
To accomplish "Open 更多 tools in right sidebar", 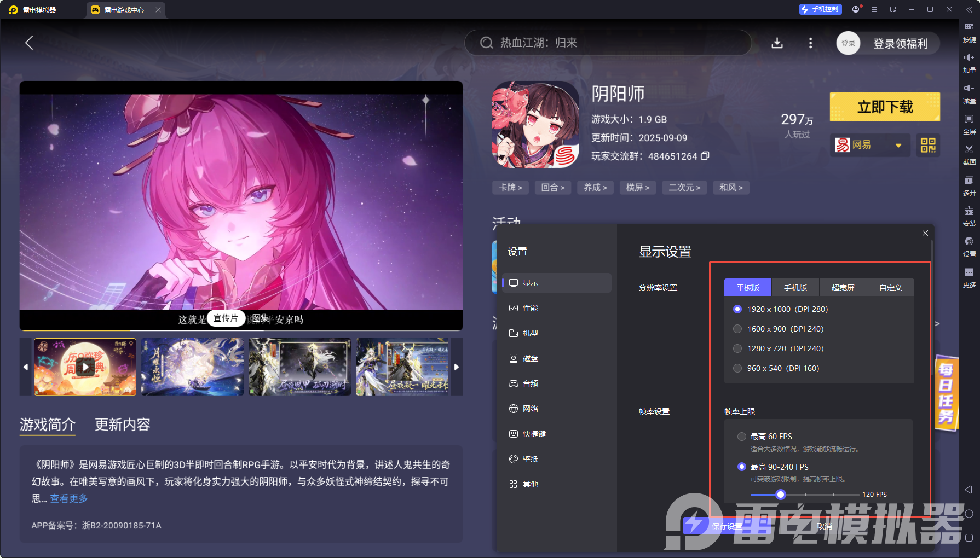I will [969, 278].
